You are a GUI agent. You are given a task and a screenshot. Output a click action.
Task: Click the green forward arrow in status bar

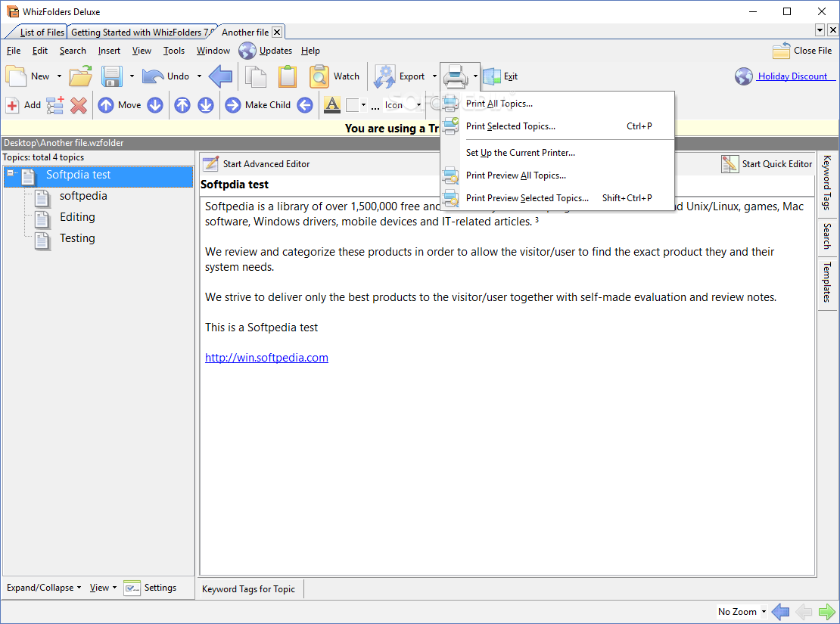point(826,611)
